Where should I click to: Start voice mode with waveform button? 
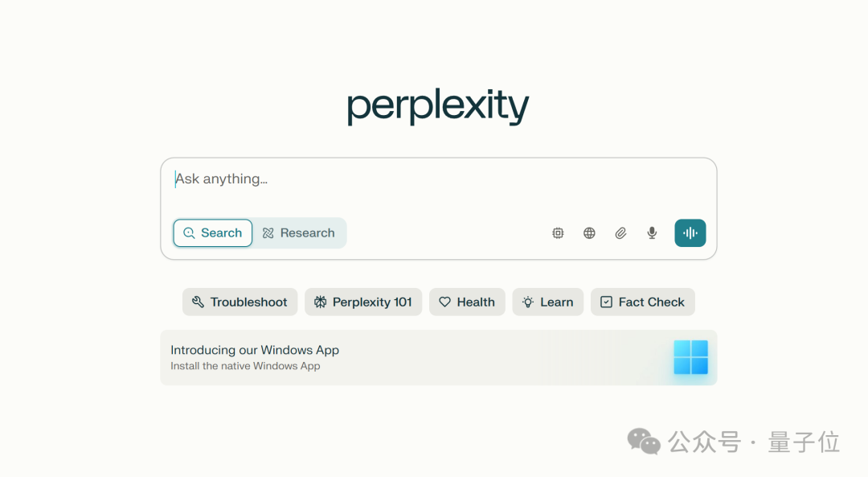coord(690,232)
